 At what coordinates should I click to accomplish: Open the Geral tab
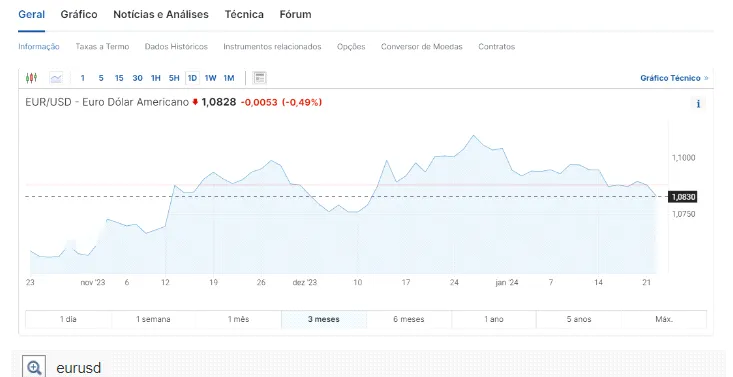31,14
